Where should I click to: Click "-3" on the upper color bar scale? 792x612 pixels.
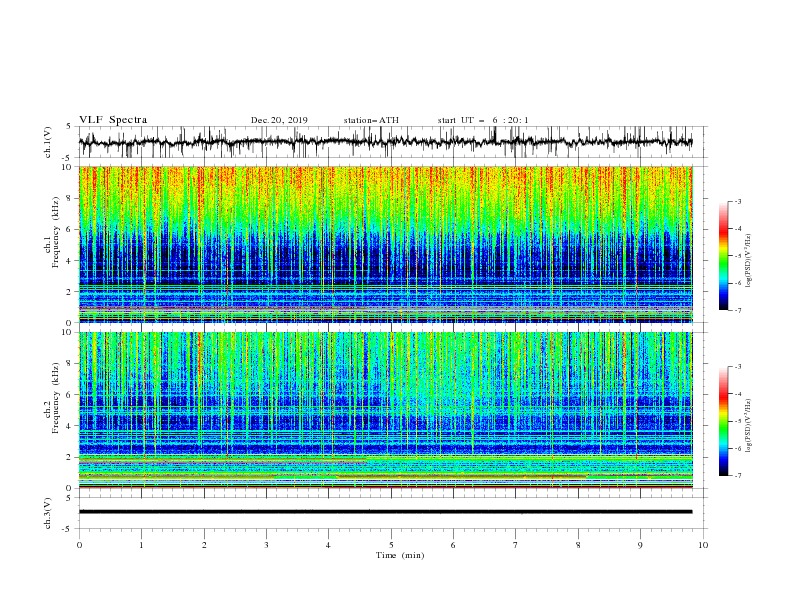pyautogui.click(x=737, y=201)
